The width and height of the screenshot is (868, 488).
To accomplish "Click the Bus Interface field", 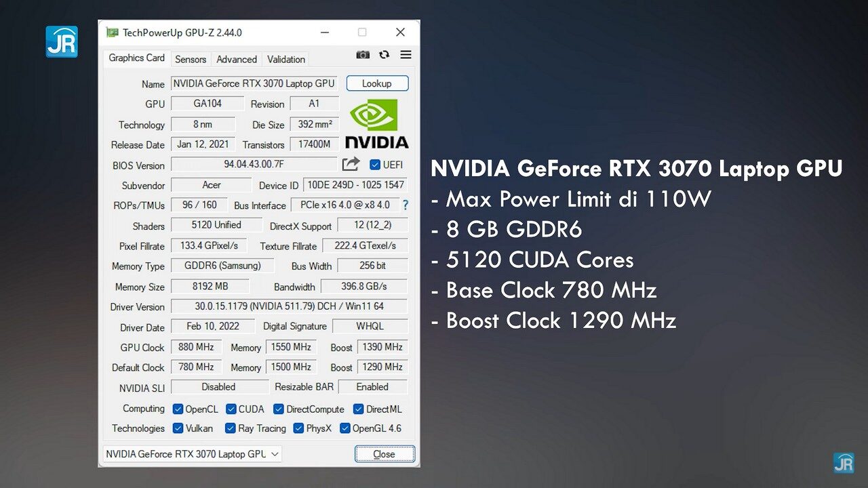I will pyautogui.click(x=345, y=205).
